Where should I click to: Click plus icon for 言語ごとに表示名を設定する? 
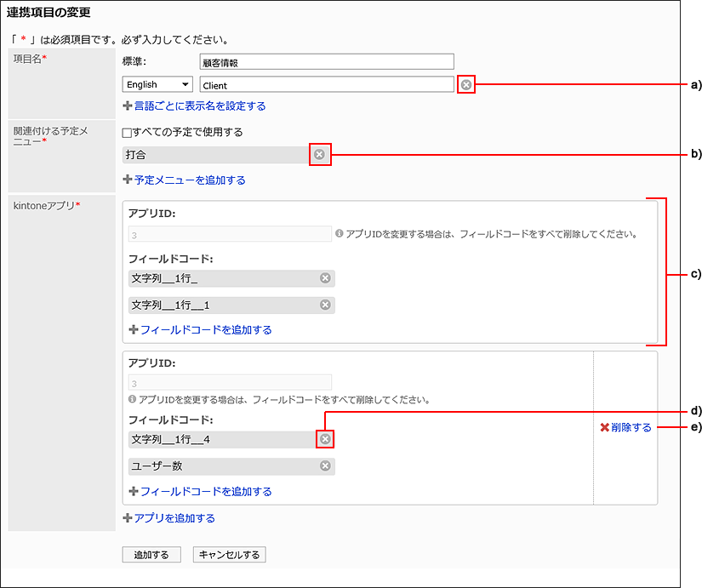128,106
